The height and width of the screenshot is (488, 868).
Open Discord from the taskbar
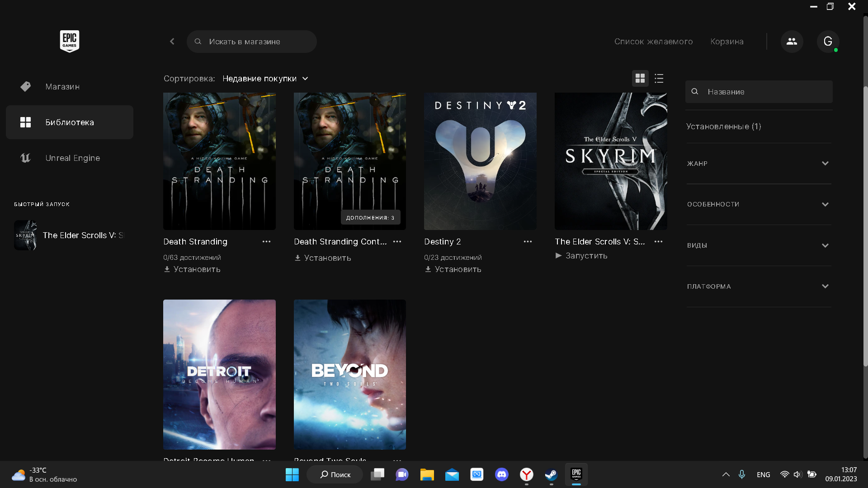click(x=502, y=474)
